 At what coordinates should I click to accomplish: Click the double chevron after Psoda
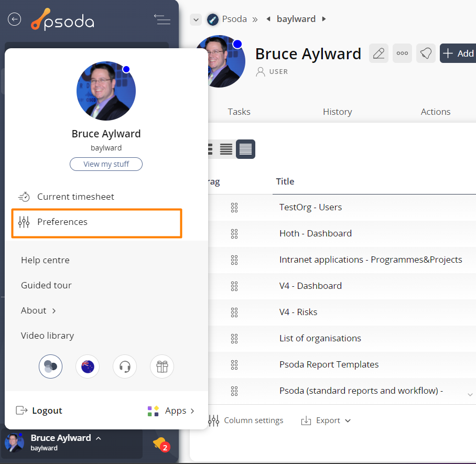point(255,20)
